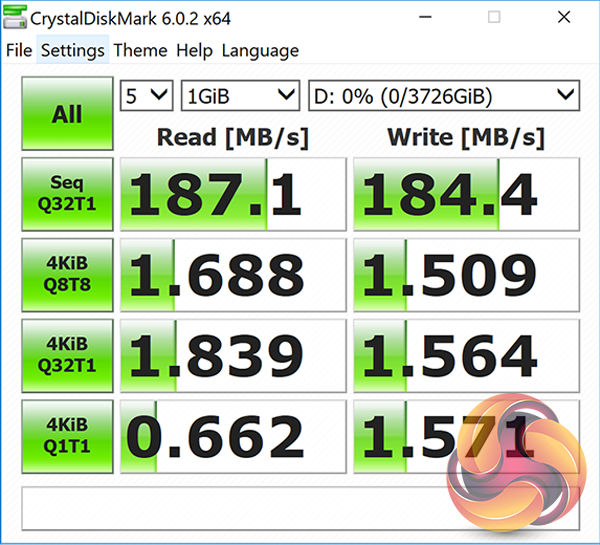
Task: Open the File menu
Action: point(19,50)
